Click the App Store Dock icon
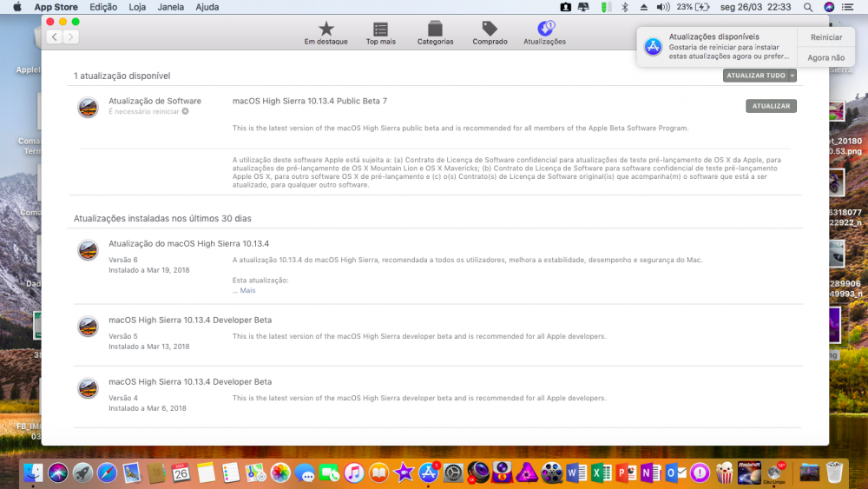 coord(428,473)
